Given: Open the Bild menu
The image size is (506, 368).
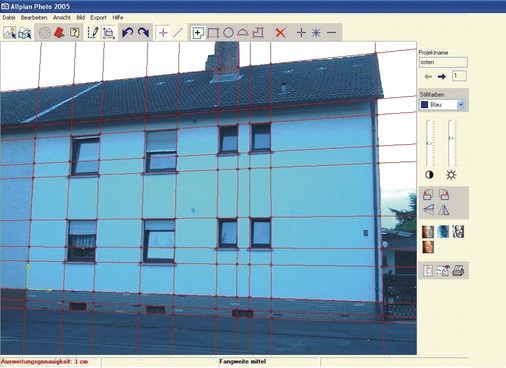Looking at the screenshot, I should point(81,17).
